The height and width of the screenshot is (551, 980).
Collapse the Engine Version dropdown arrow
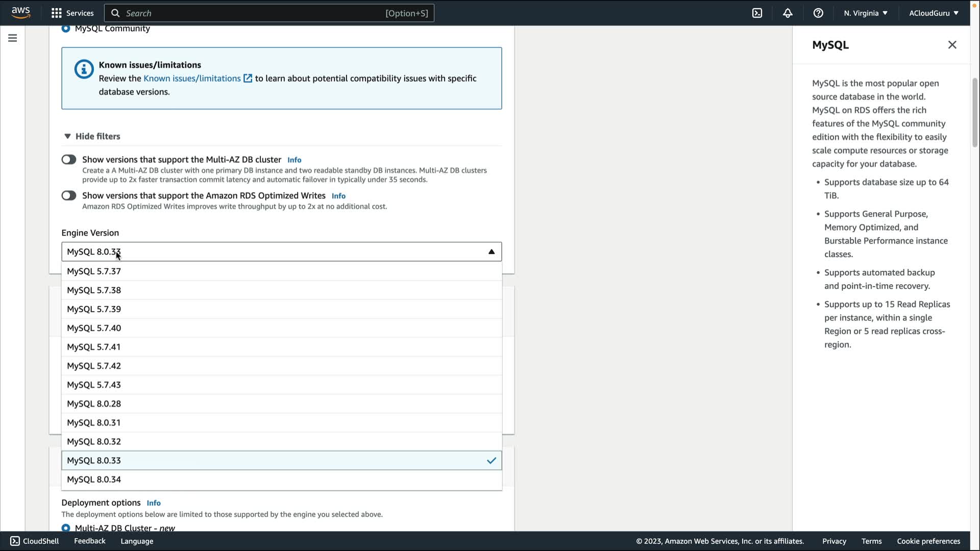pyautogui.click(x=491, y=252)
